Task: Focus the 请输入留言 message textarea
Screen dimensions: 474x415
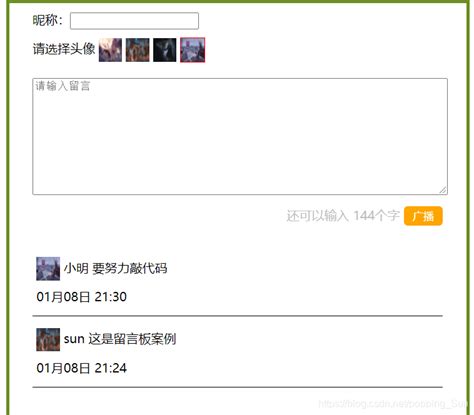Action: tap(240, 136)
